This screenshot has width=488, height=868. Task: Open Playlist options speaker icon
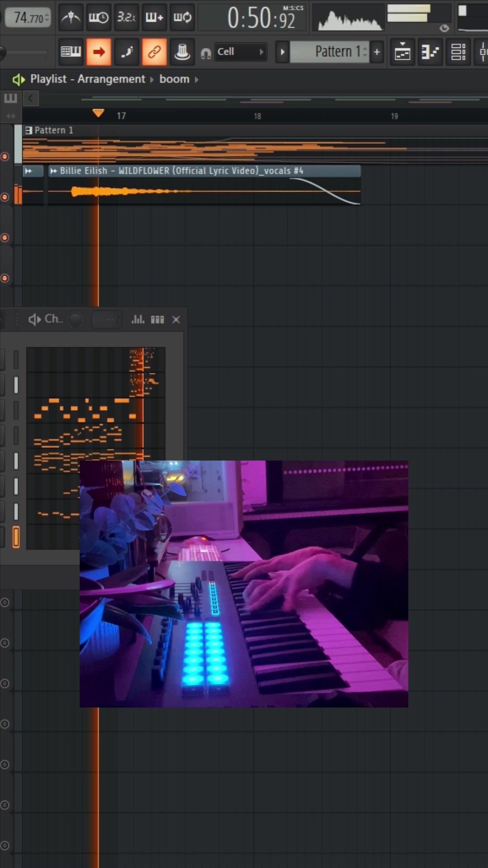(x=18, y=80)
